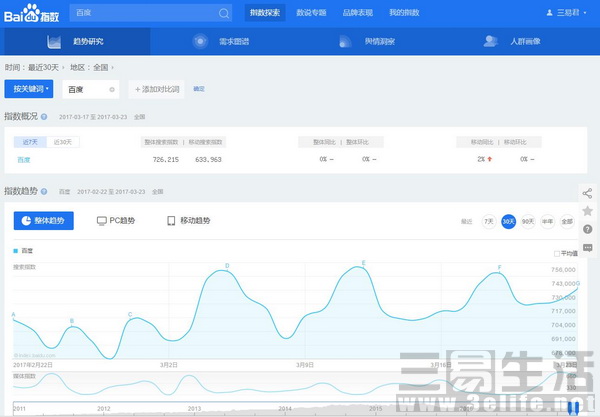The height and width of the screenshot is (417, 600).
Task: Click the 舆情洞察 radar icon
Action: pos(345,41)
